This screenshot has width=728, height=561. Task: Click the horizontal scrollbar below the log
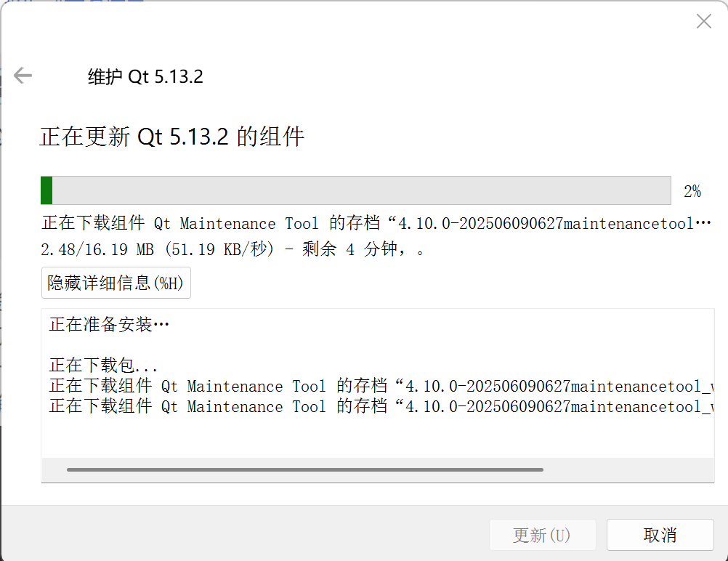coord(305,469)
